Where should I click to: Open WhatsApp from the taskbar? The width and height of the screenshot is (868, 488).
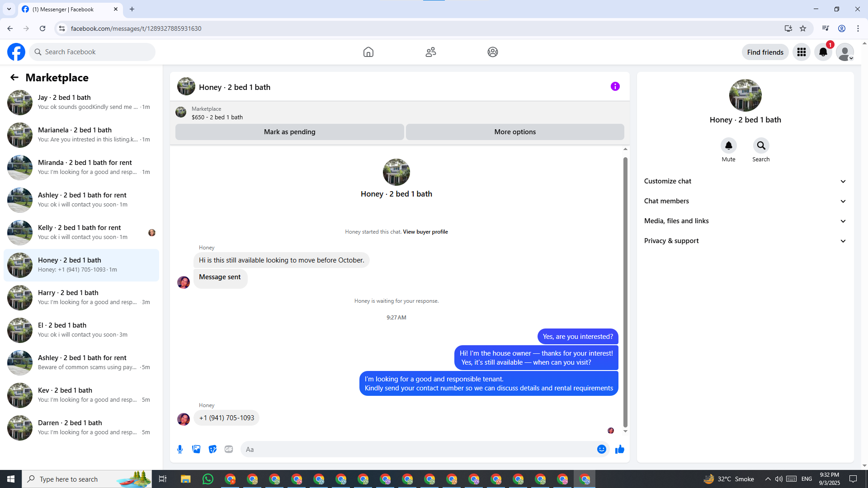pos(208,479)
